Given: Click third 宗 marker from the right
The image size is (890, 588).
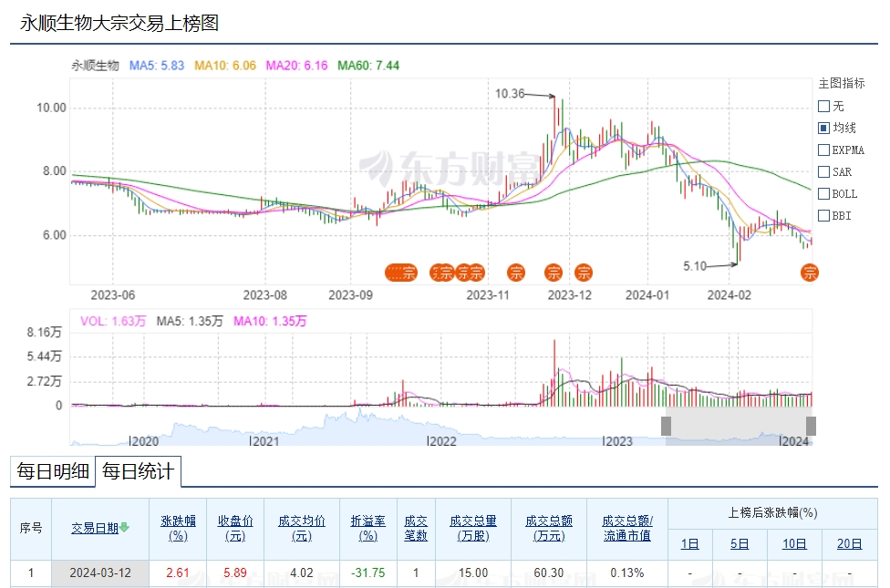Looking at the screenshot, I should (x=553, y=272).
